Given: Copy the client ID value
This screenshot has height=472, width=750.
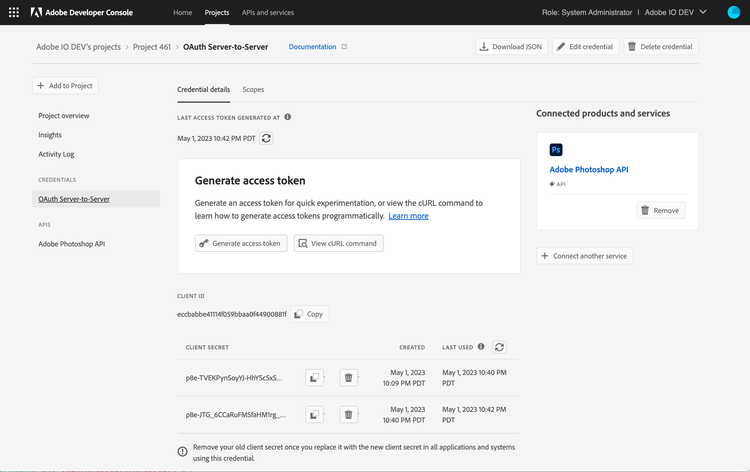Looking at the screenshot, I should click(309, 314).
